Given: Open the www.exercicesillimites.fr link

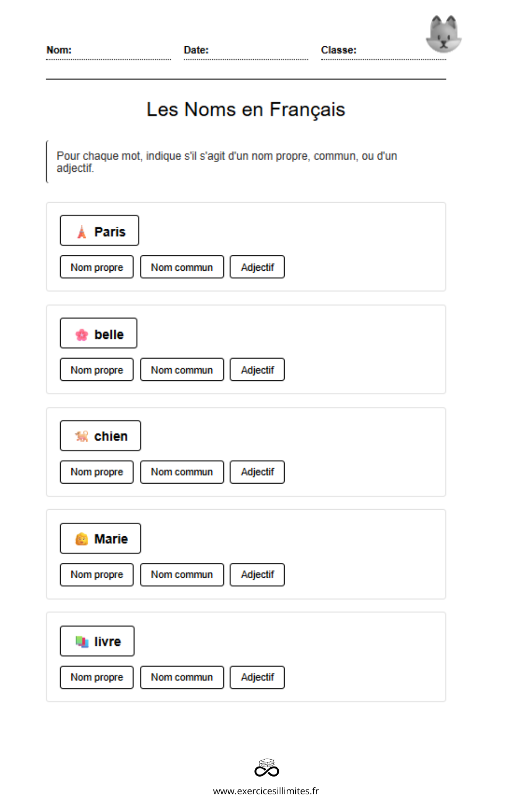Looking at the screenshot, I should [x=266, y=791].
